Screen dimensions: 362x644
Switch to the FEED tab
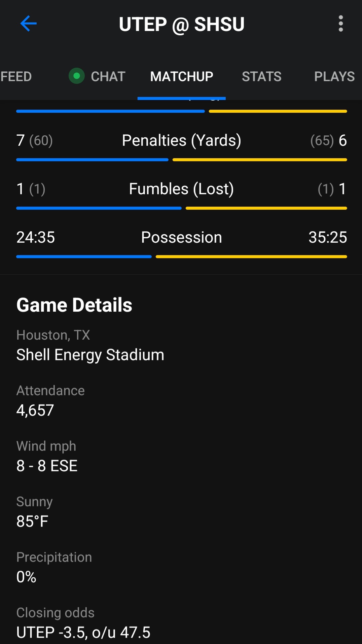pos(16,77)
